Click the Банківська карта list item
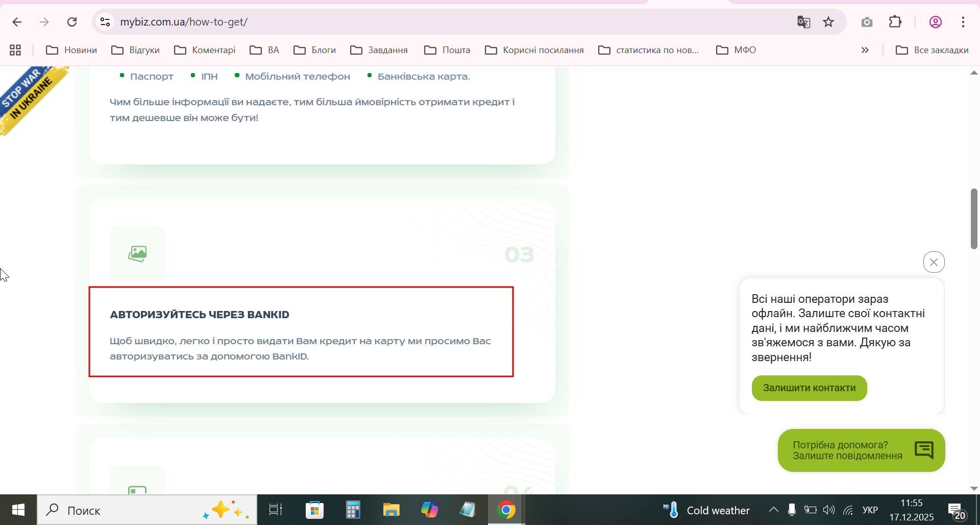This screenshot has height=525, width=980. click(x=424, y=76)
